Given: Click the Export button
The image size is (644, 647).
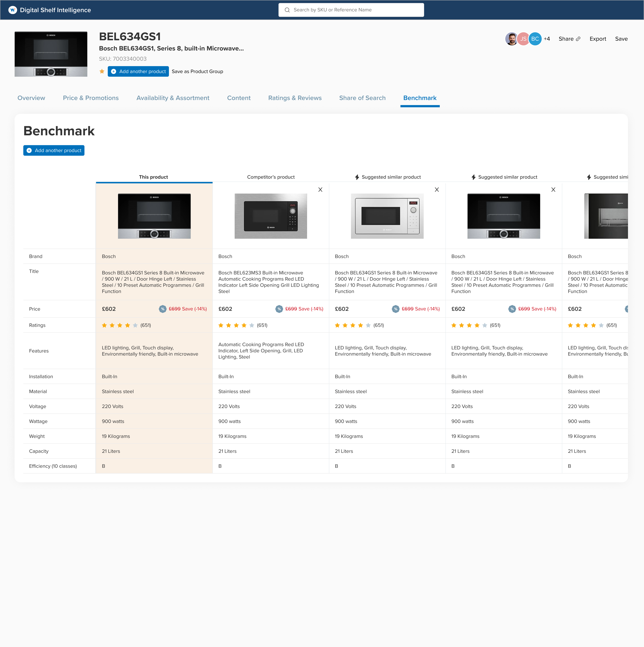Looking at the screenshot, I should point(597,39).
